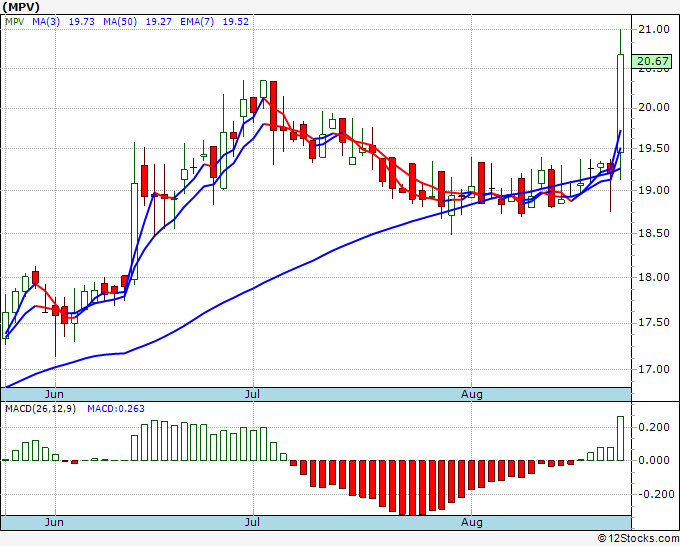This screenshot has width=680, height=546.
Task: Select the MA(50) legend label
Action: click(120, 21)
